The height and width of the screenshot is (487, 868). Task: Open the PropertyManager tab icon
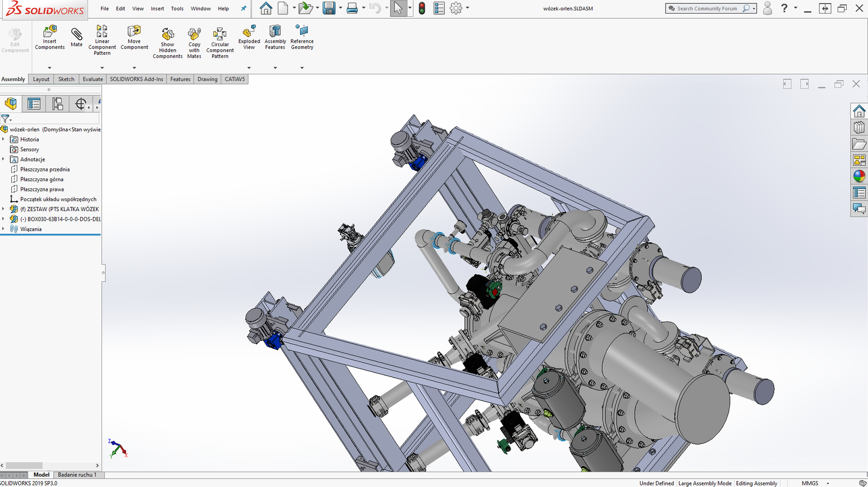point(34,104)
